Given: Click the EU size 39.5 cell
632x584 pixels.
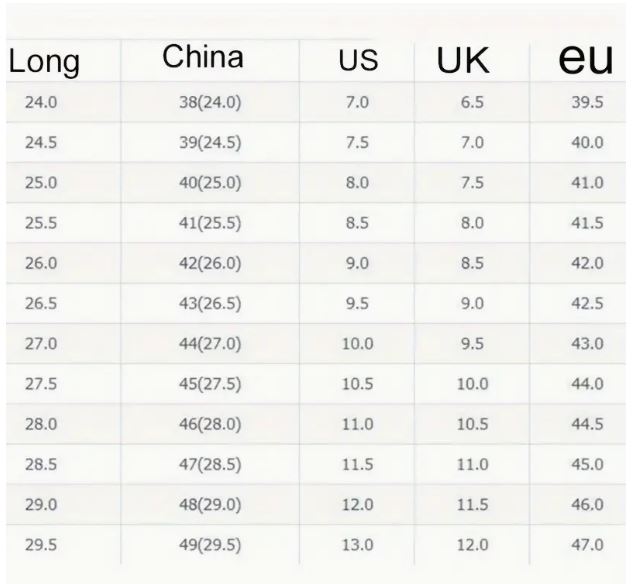Looking at the screenshot, I should pyautogui.click(x=587, y=102).
